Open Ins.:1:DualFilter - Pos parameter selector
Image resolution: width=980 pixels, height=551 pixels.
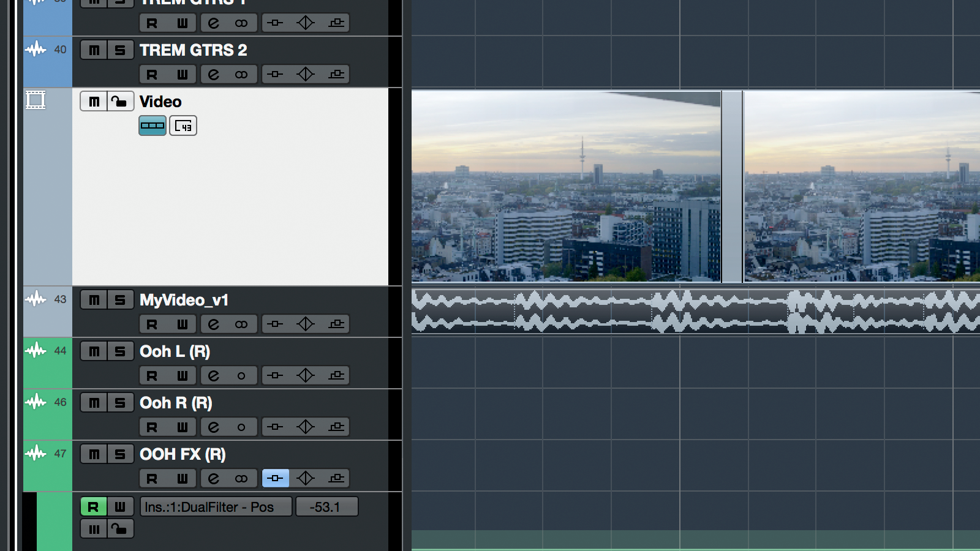pos(216,507)
